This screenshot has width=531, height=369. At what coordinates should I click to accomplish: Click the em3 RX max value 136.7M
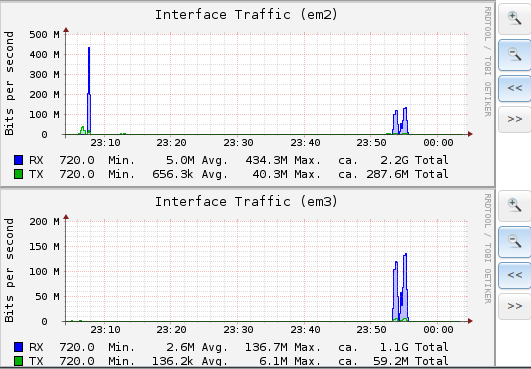266,347
